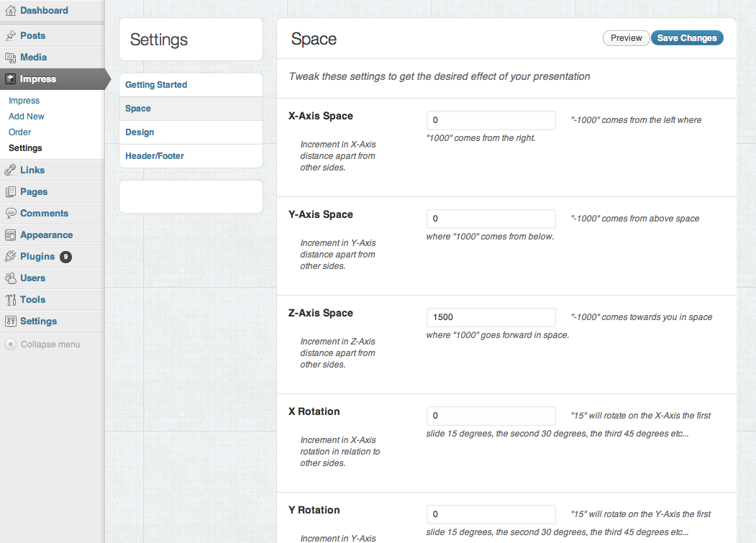
Task: Go to the Order submenu link
Action: [x=20, y=132]
